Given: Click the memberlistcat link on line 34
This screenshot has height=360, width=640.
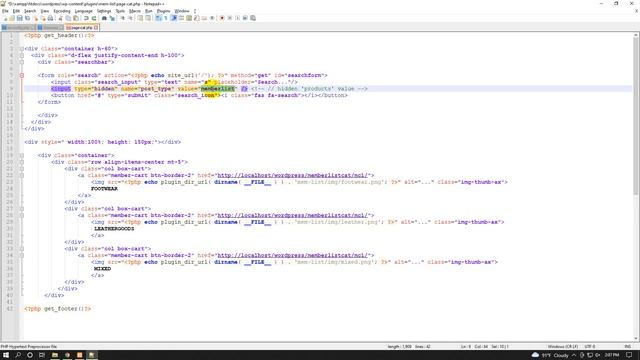Looking at the screenshot, I should click(293, 255).
